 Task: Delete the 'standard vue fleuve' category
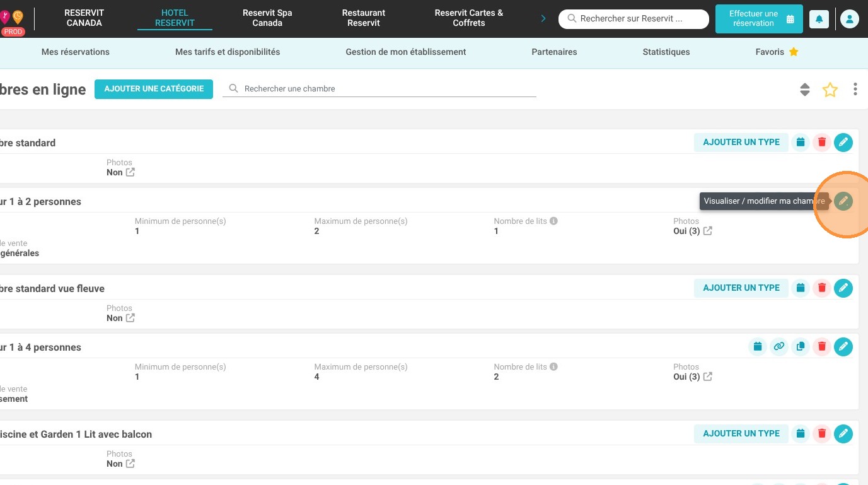[822, 288]
